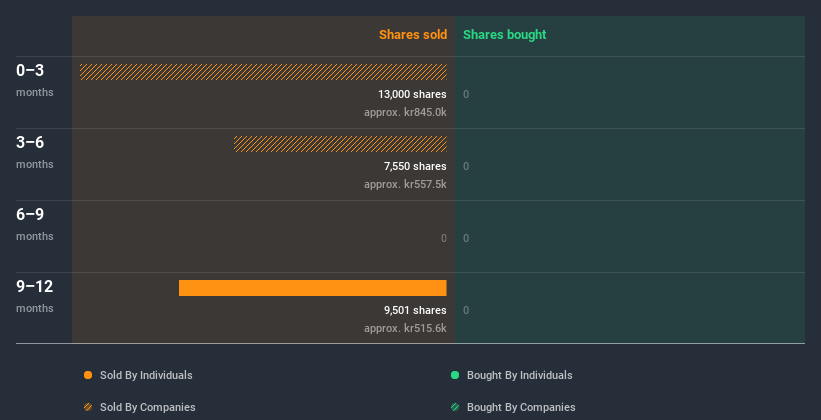
Task: Select the Bought By Individuals legend label
Action: 519,375
